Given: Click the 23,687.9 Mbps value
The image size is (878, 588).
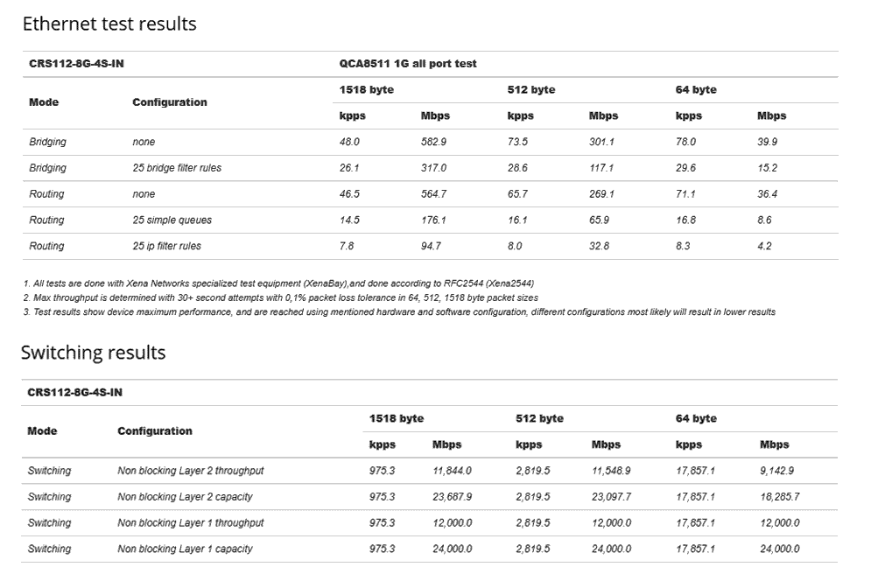Looking at the screenshot, I should (452, 497).
